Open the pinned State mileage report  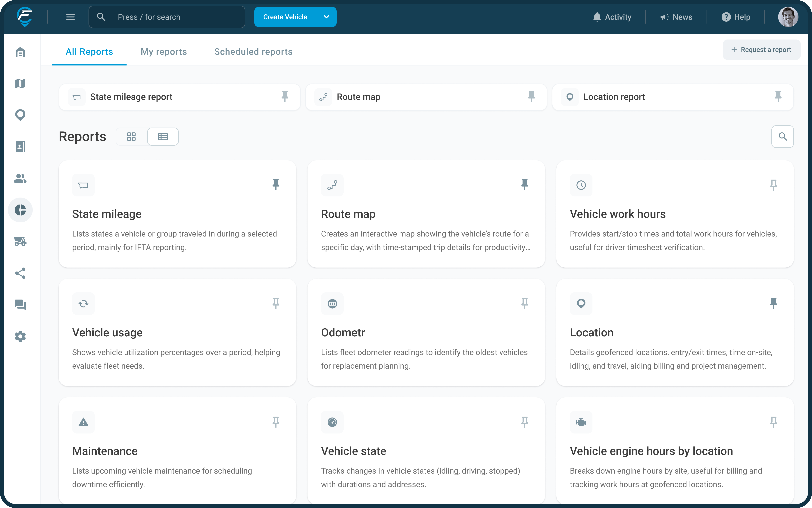coord(180,97)
